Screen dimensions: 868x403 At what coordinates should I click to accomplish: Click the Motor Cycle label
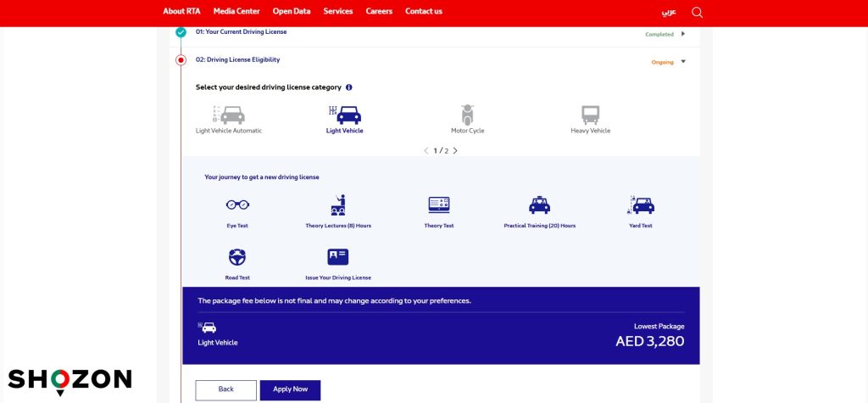coord(468,131)
